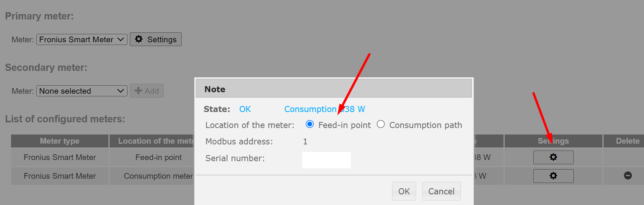Click the gear icon in primary meter Settings

[139, 39]
